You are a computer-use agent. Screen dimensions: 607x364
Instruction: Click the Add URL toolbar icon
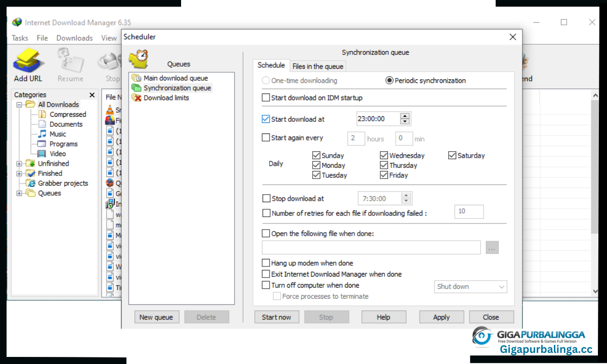(28, 61)
